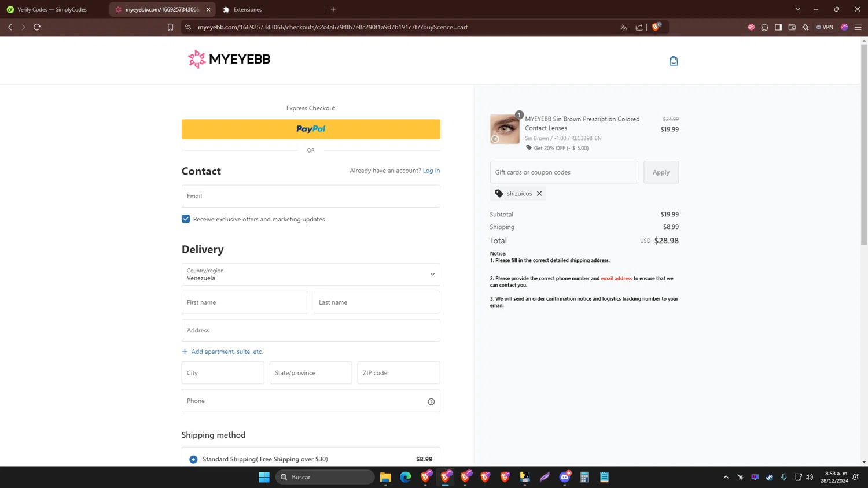
Task: Click Add apartment, suite, etc. link
Action: tap(222, 352)
